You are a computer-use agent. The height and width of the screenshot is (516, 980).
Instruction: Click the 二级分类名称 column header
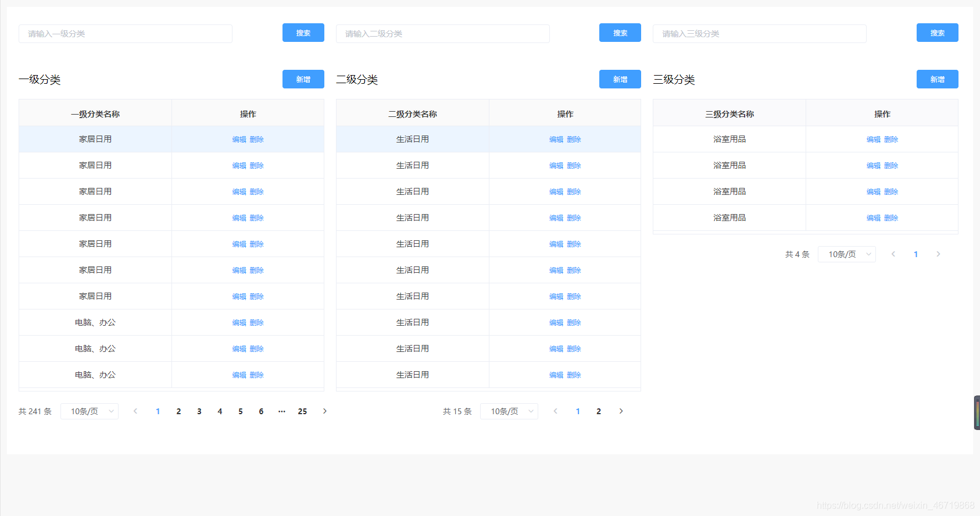(x=413, y=114)
